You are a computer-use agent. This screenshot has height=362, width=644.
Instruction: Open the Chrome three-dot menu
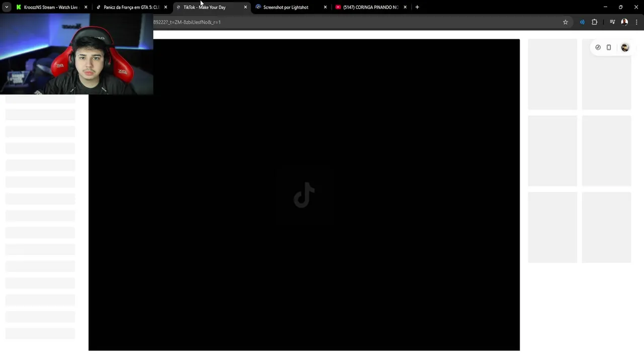(x=636, y=22)
